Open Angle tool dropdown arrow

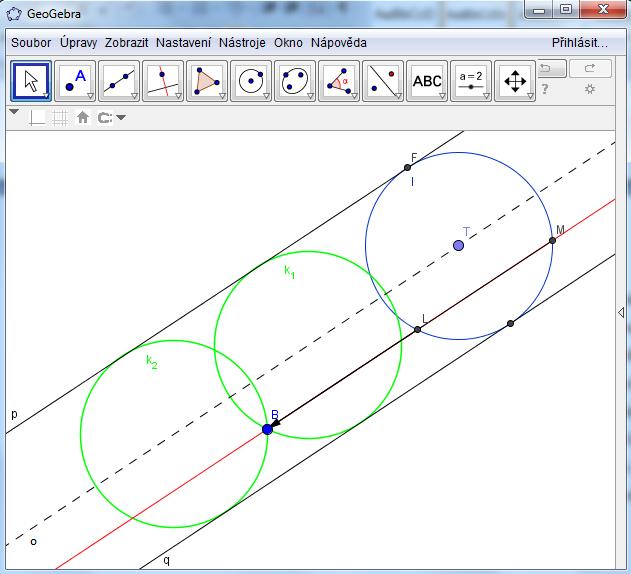(x=355, y=96)
